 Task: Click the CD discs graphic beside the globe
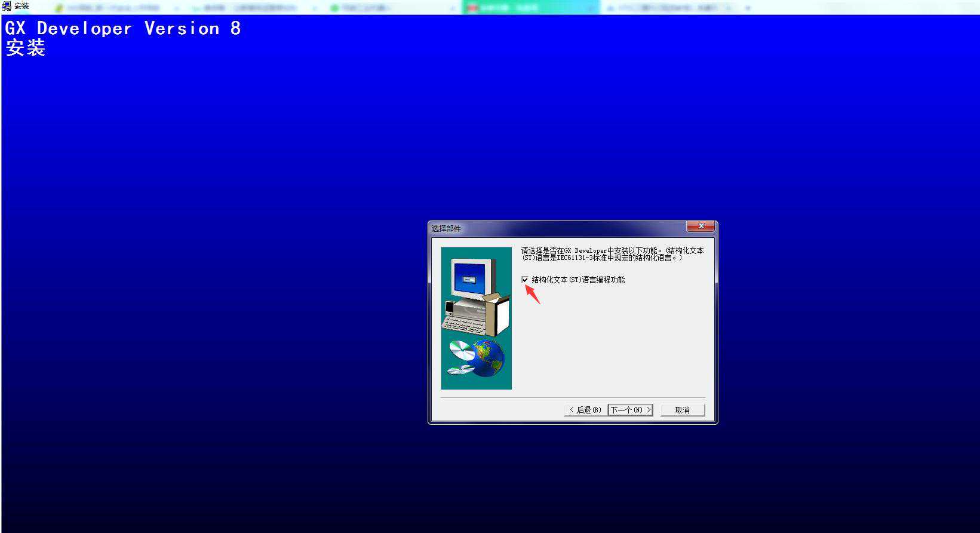coord(459,357)
